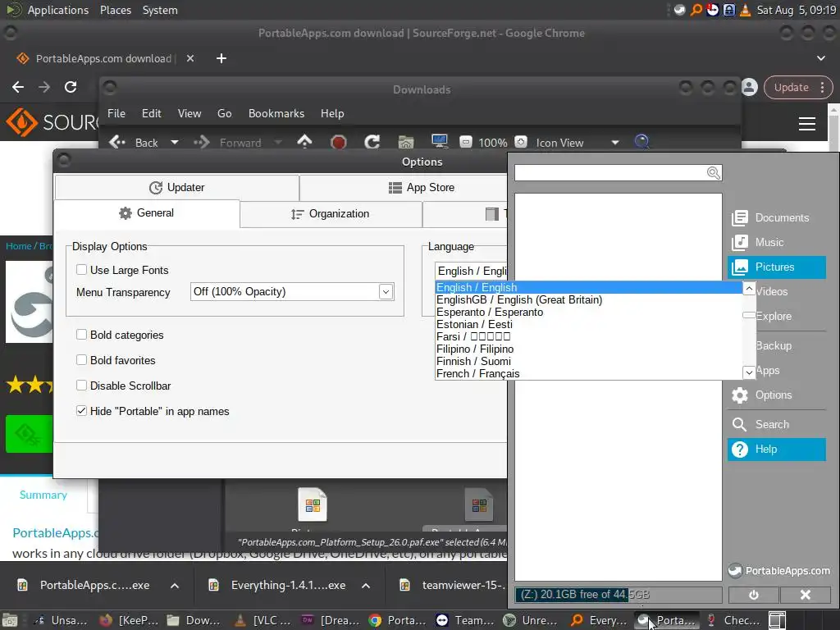
Task: Click the PortableApps.com logo link
Action: tap(779, 571)
